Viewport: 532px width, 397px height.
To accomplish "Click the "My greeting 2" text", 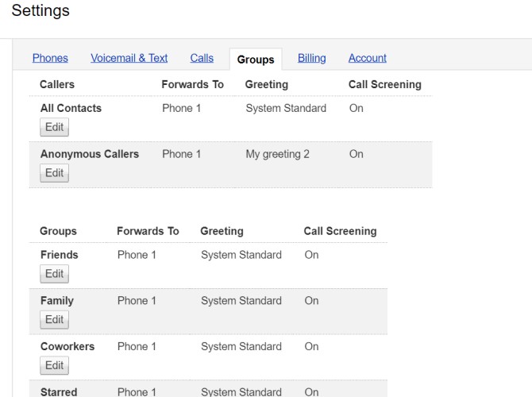I will click(278, 154).
